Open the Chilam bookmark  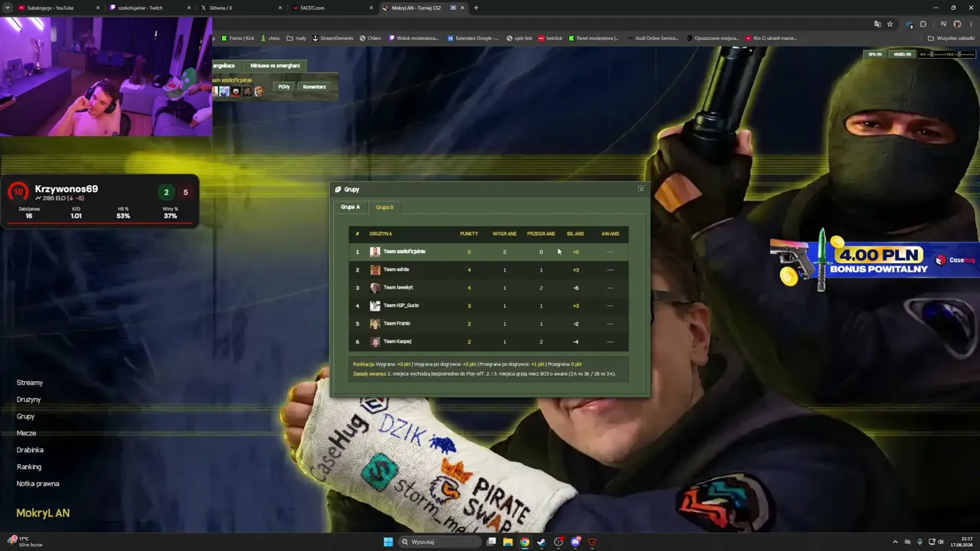tap(371, 38)
